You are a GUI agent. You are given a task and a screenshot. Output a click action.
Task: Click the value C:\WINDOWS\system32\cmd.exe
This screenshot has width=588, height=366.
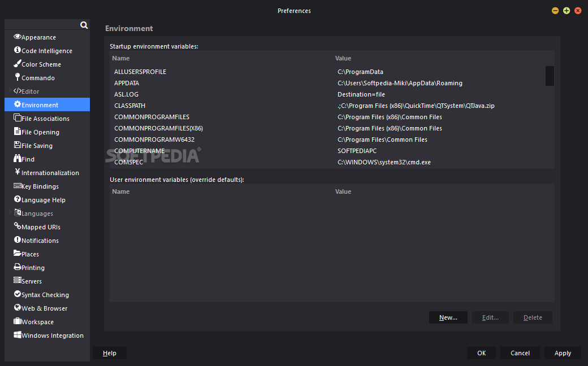coord(384,162)
